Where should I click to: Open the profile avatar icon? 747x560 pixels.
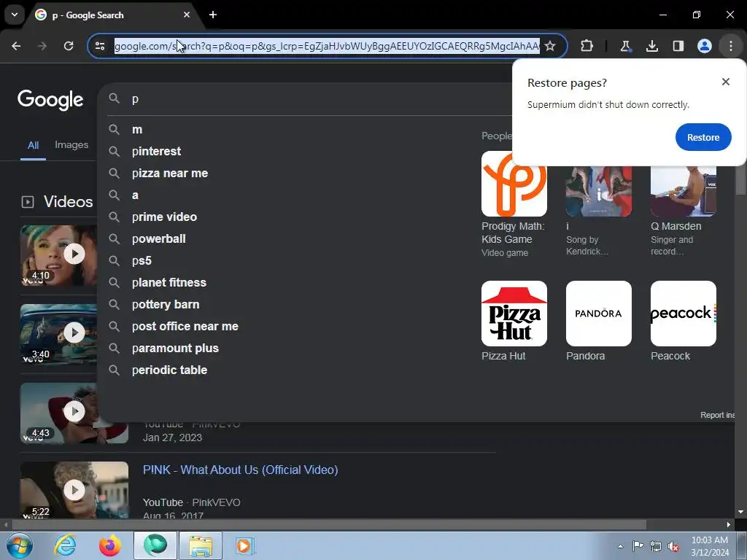[704, 46]
